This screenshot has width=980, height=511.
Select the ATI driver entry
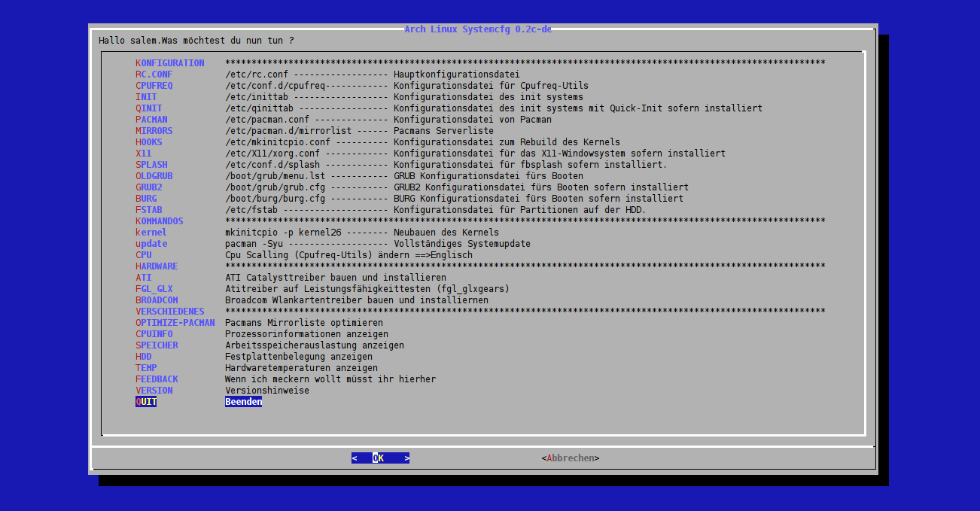point(143,278)
